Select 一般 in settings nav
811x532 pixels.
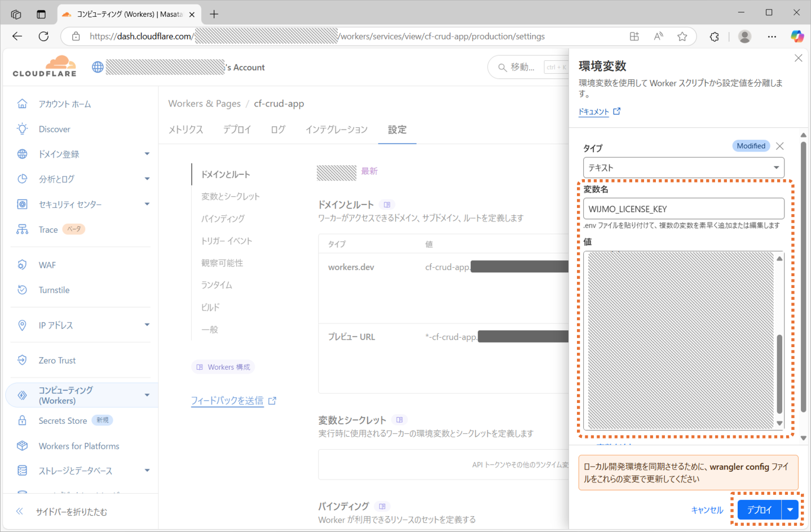tap(209, 330)
